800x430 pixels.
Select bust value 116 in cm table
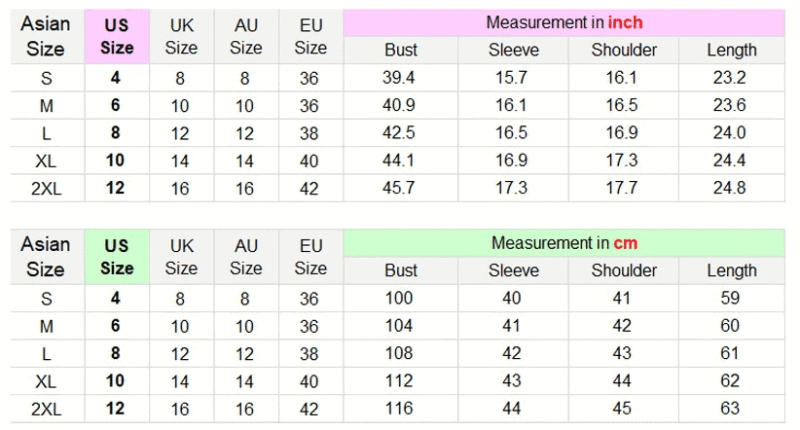point(398,408)
